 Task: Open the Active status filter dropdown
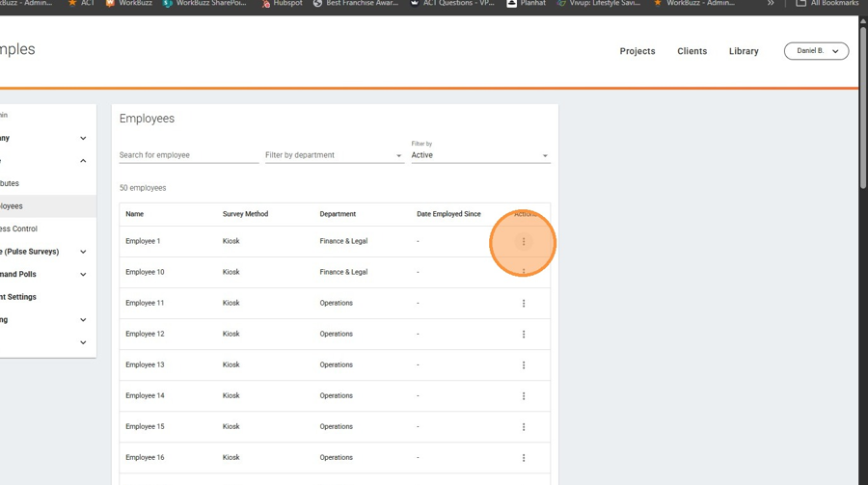(480, 155)
